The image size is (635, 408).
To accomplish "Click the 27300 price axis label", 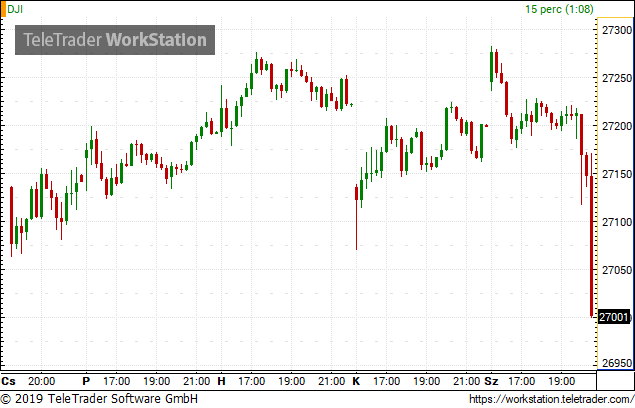I will click(x=617, y=30).
